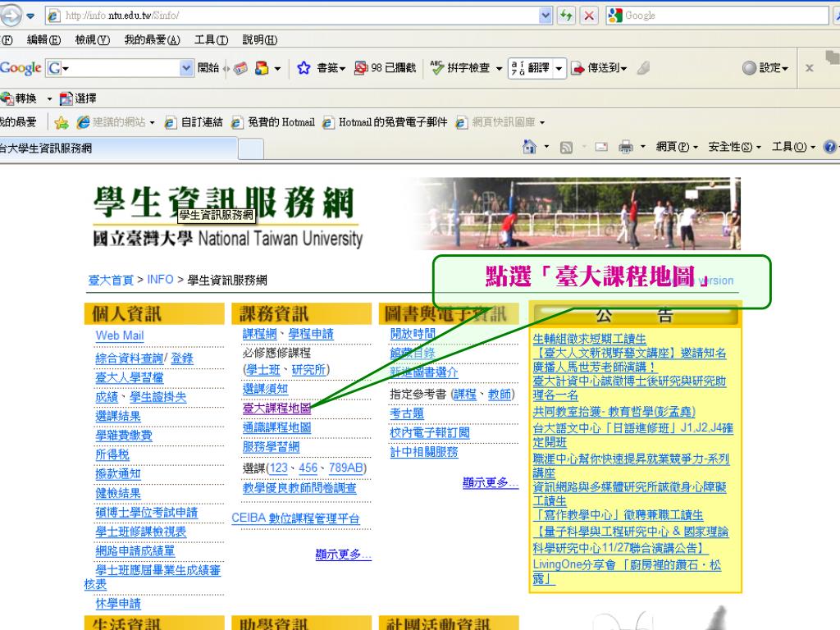This screenshot has width=840, height=630.
Task: Open the 生輔組徵求短期工讀生 announcement
Action: [589, 339]
